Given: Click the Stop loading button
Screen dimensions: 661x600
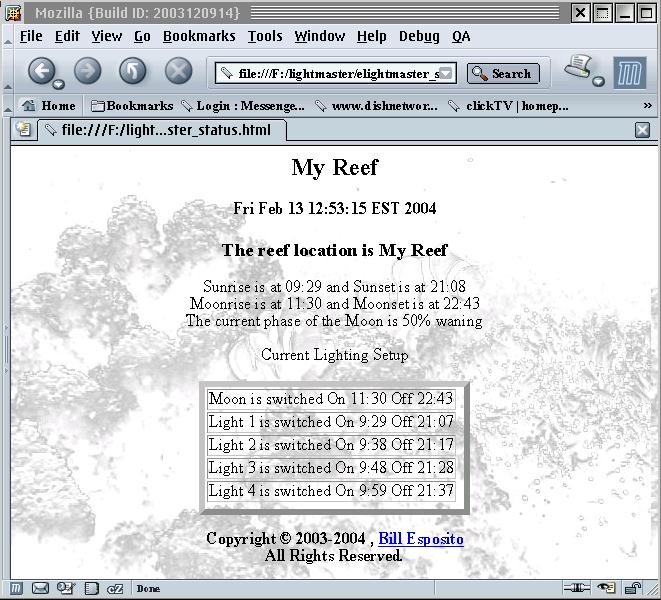Looking at the screenshot, I should click(178, 71).
